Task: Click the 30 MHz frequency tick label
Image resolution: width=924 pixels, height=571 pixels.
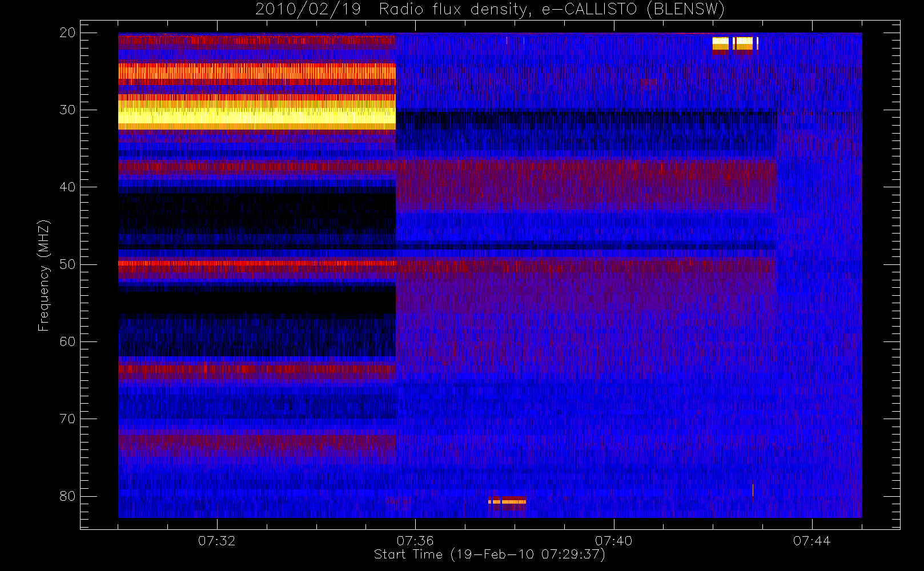Action: (x=68, y=110)
